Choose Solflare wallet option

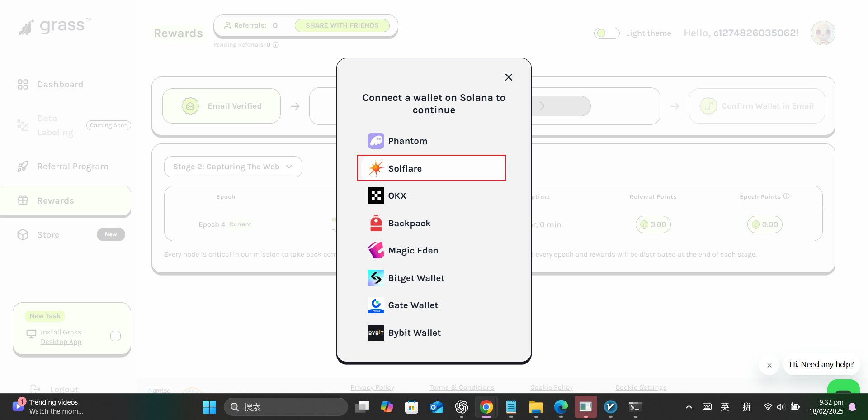[x=431, y=168]
